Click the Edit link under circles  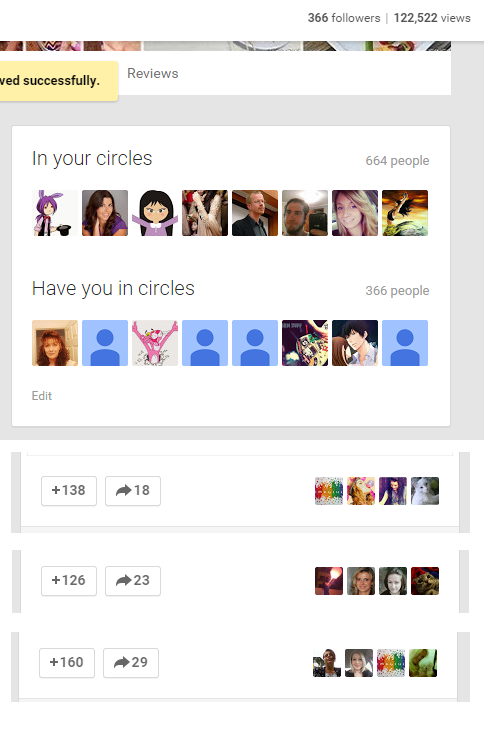(x=42, y=396)
